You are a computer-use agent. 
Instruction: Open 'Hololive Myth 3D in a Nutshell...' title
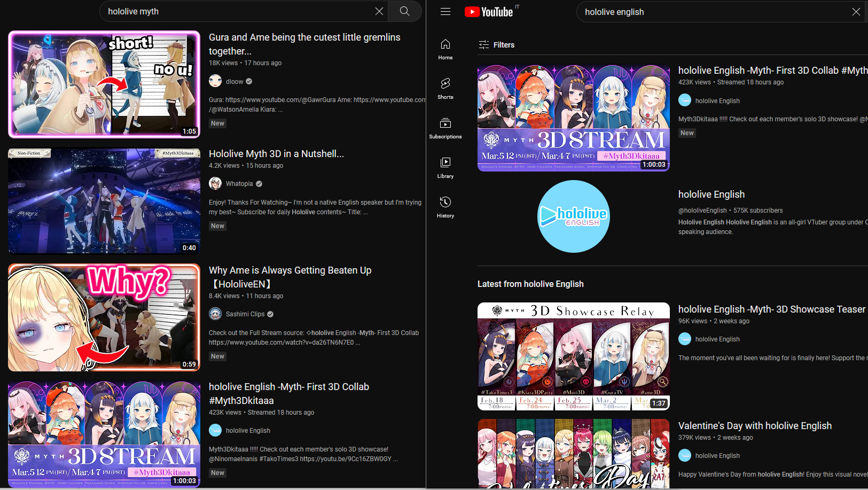(x=276, y=154)
